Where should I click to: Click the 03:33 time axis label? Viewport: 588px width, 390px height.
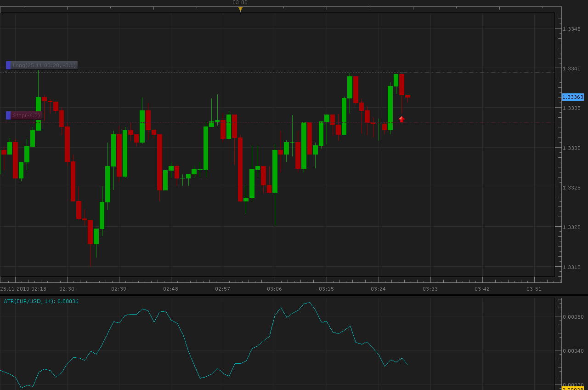point(430,289)
